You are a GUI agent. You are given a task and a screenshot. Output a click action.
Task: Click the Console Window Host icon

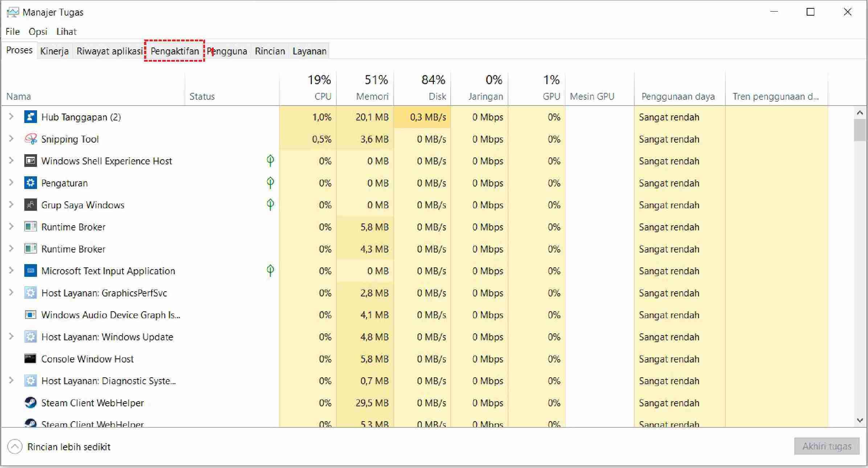click(30, 359)
